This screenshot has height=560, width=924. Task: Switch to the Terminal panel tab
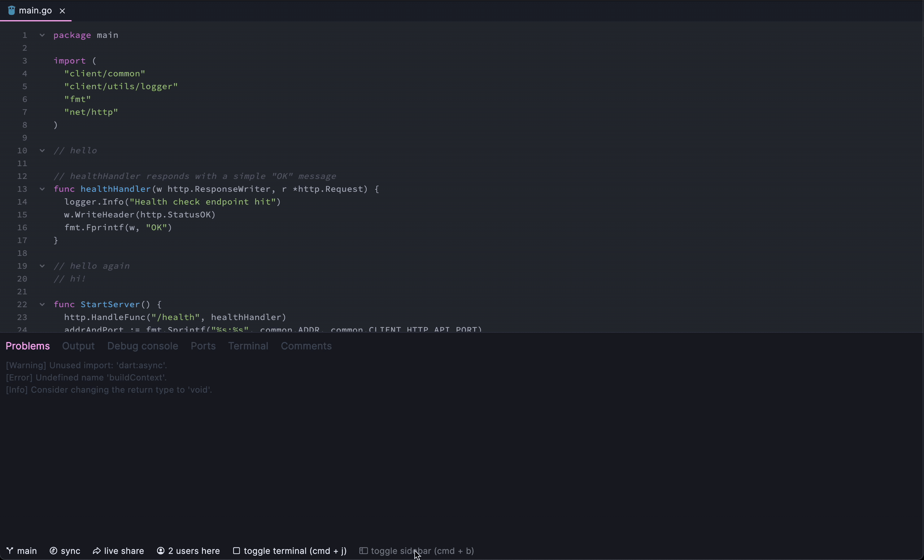pyautogui.click(x=248, y=346)
